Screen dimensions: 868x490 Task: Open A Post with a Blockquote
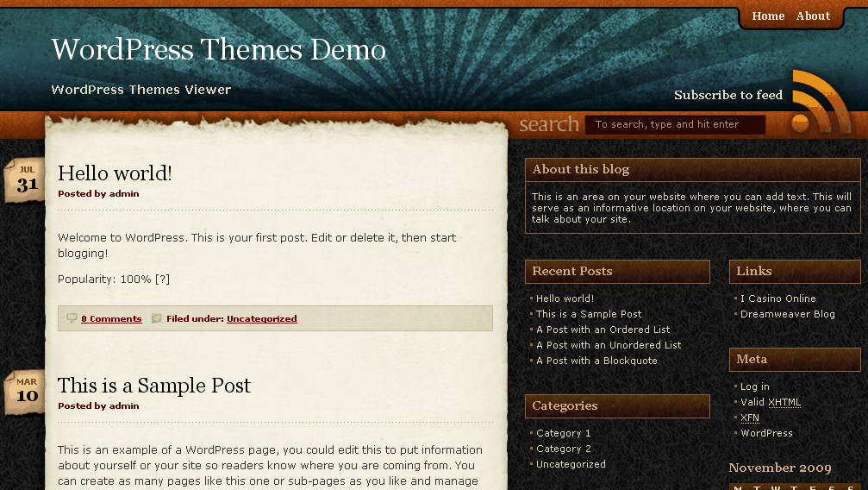(596, 361)
